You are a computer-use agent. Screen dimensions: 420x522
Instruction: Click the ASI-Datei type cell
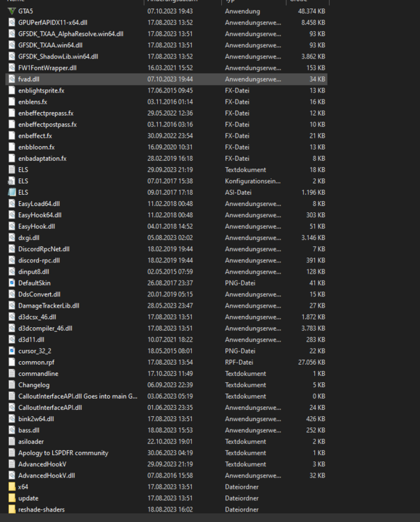238,192
